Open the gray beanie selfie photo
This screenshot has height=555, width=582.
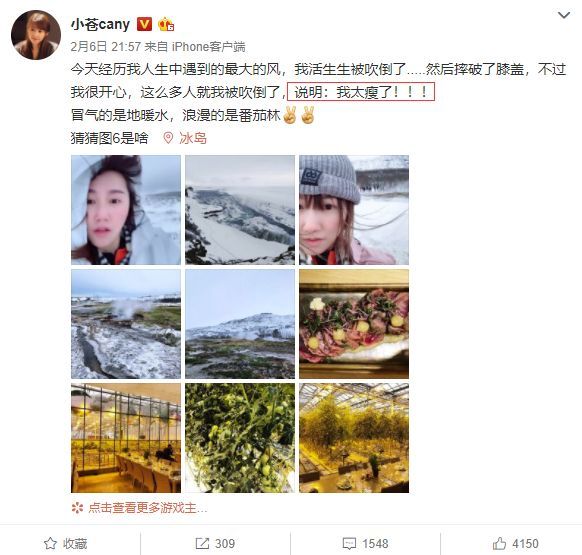354,210
